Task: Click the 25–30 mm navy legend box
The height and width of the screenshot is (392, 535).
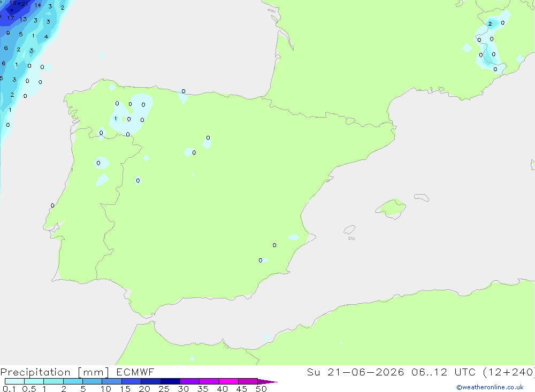Action: tap(170, 381)
